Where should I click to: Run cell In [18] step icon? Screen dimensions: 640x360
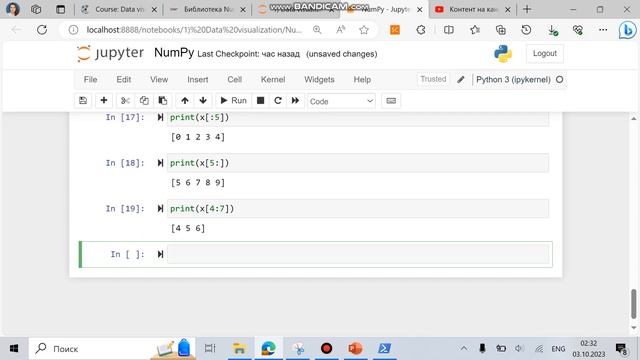(160, 163)
